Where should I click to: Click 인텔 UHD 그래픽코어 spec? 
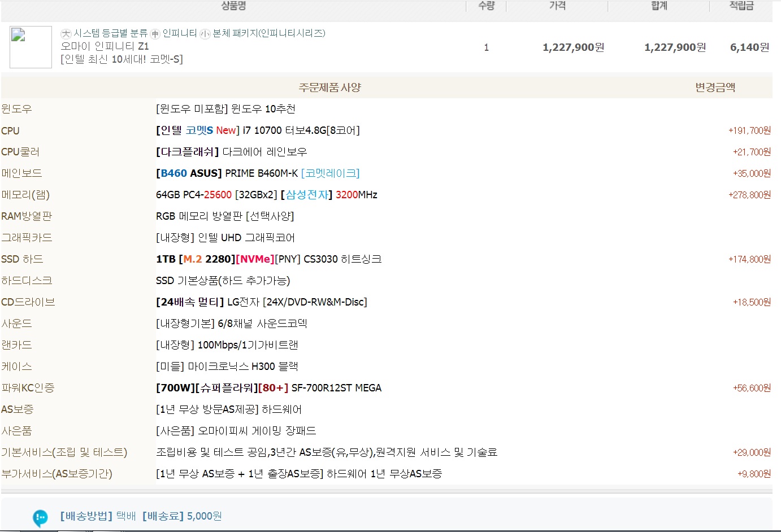[x=225, y=238]
